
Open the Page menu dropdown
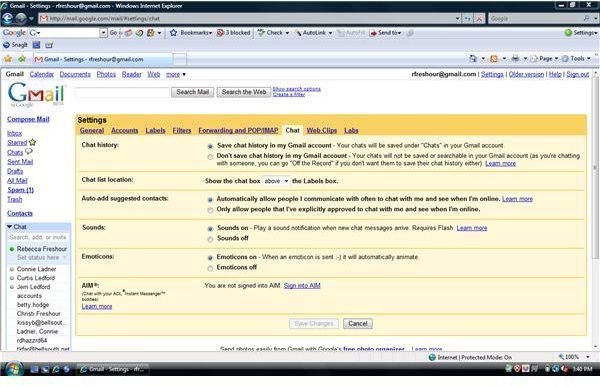tap(544, 59)
